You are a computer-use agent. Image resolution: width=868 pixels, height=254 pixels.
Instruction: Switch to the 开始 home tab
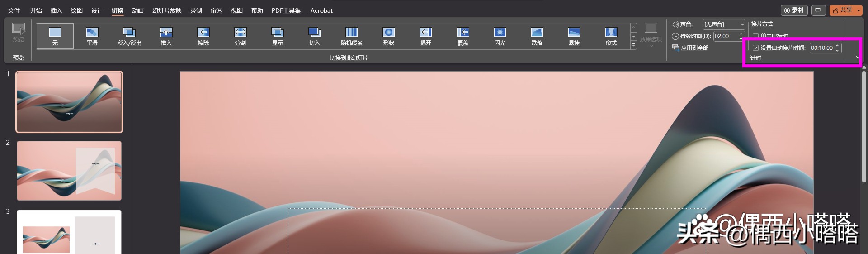click(x=36, y=10)
